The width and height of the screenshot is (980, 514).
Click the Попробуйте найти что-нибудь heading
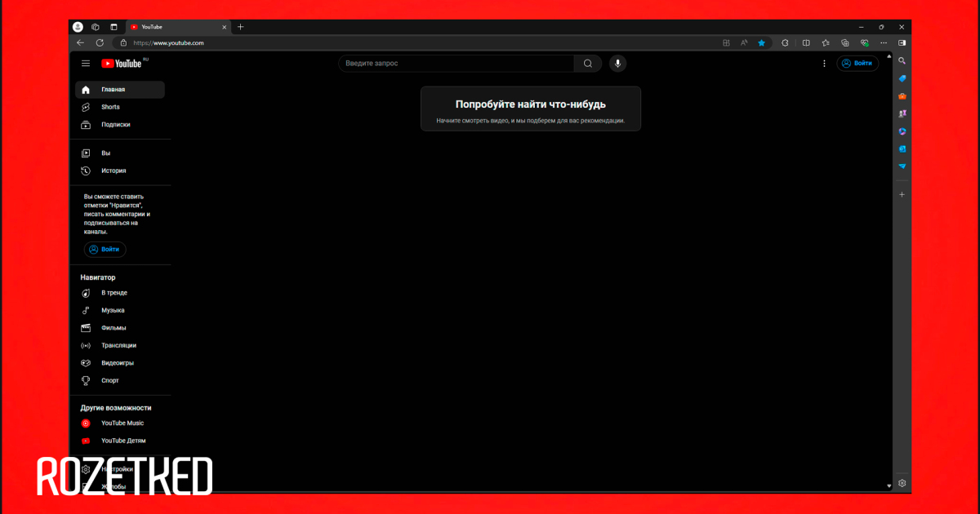531,104
